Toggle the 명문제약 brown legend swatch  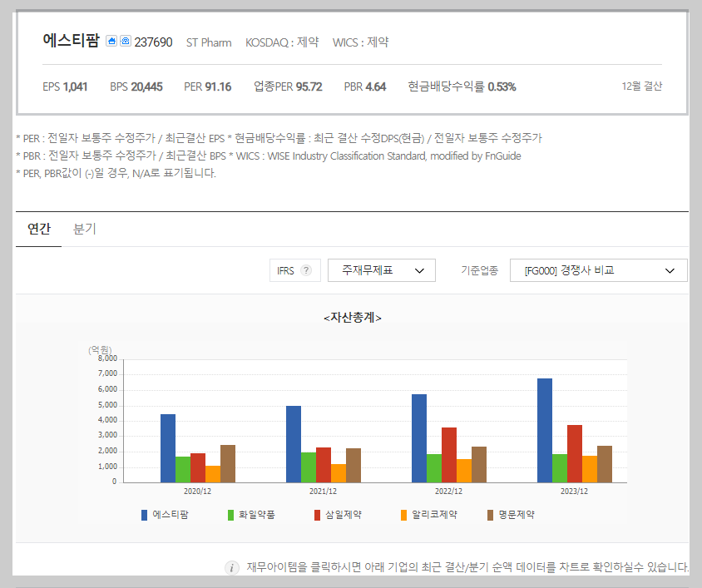click(490, 515)
